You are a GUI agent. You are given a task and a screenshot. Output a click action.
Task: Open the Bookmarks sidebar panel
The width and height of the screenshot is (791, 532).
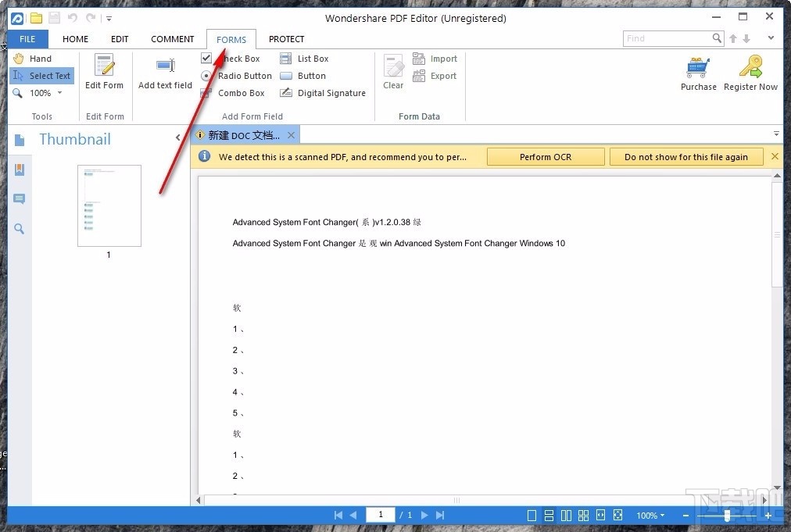[20, 170]
